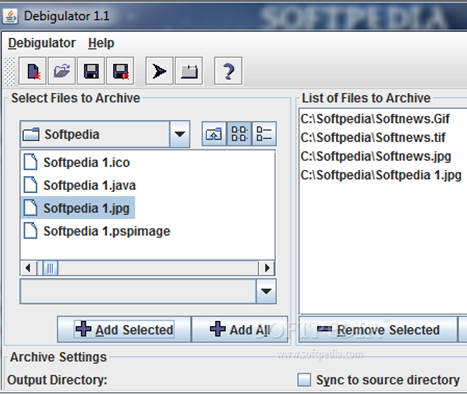Open a saved configuration with folder icon
Screen dimensions: 467x394
(62, 71)
